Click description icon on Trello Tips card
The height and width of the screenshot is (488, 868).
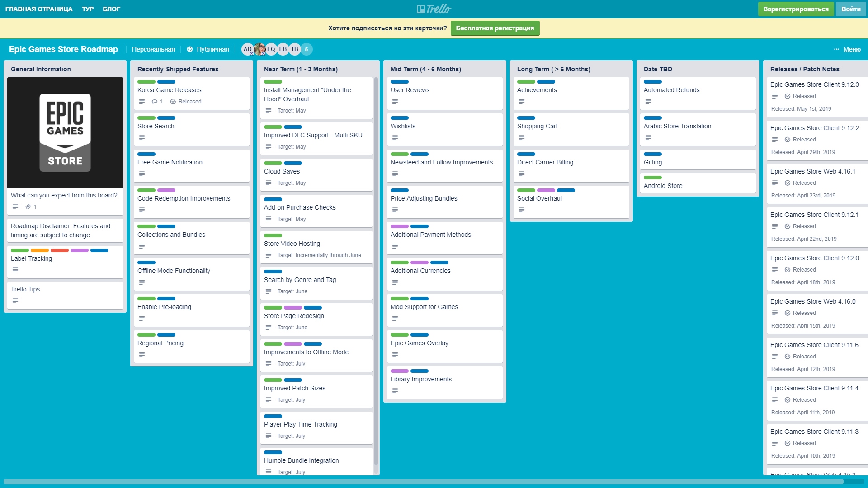tap(15, 301)
